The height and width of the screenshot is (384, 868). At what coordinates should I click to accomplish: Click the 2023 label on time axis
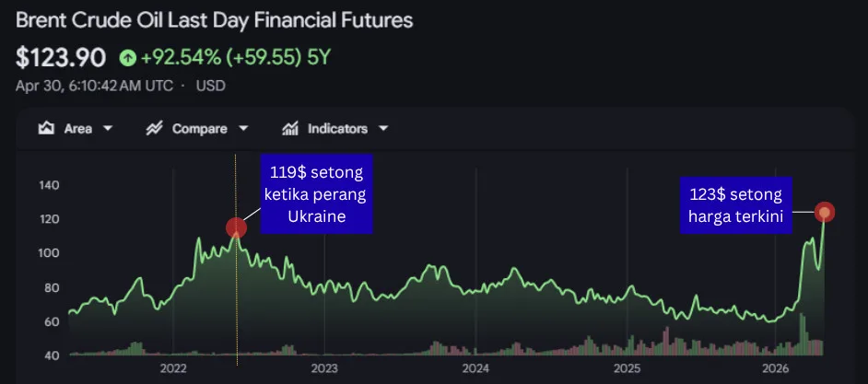324,368
